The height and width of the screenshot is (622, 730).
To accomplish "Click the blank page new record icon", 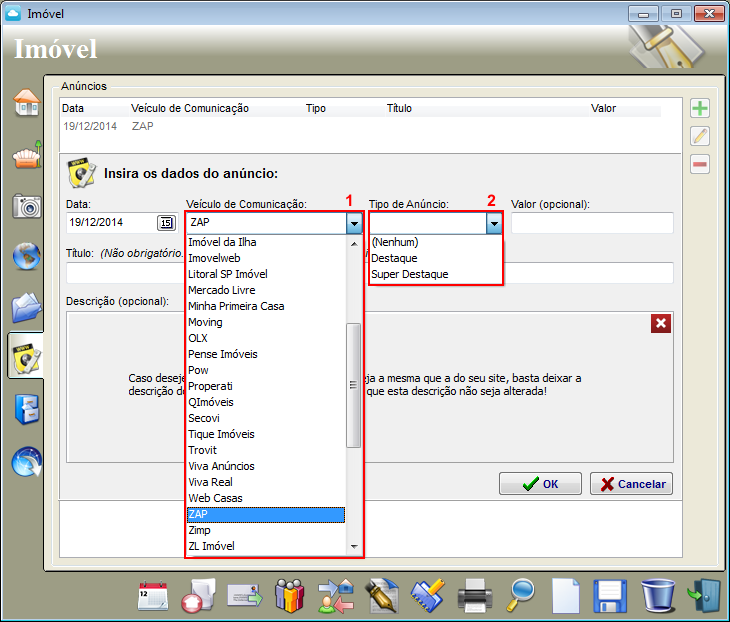I will tap(566, 596).
